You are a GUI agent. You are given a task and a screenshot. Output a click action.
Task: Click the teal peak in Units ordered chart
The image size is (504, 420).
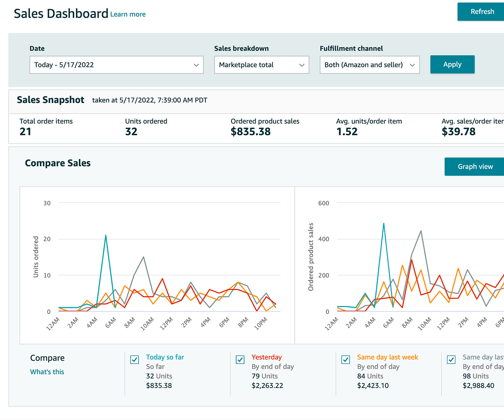point(105,236)
